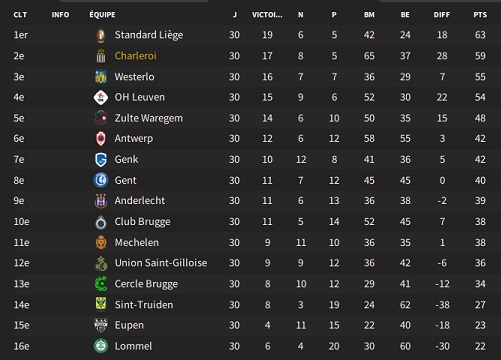
Task: Sort table by PTS column header
Action: coord(480,15)
